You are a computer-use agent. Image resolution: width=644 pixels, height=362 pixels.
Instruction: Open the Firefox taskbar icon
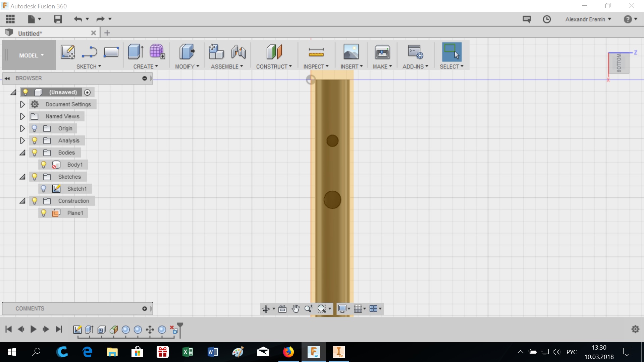pyautogui.click(x=288, y=352)
